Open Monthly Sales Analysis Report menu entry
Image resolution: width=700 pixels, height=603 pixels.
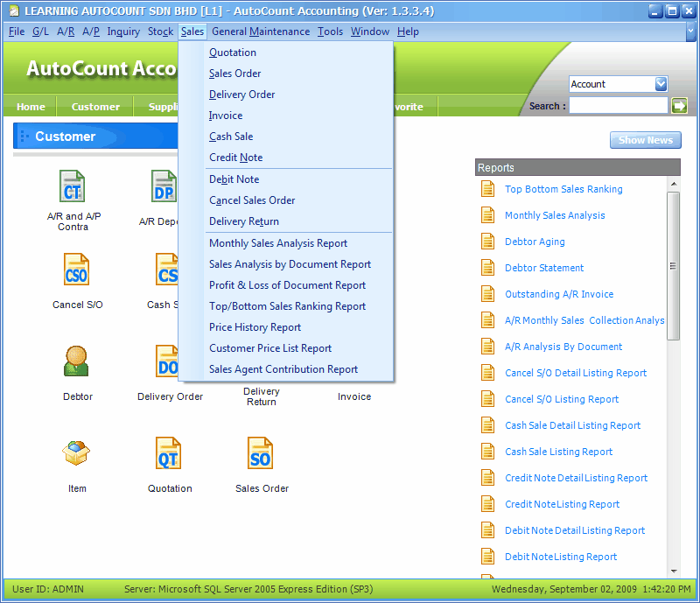(x=286, y=243)
